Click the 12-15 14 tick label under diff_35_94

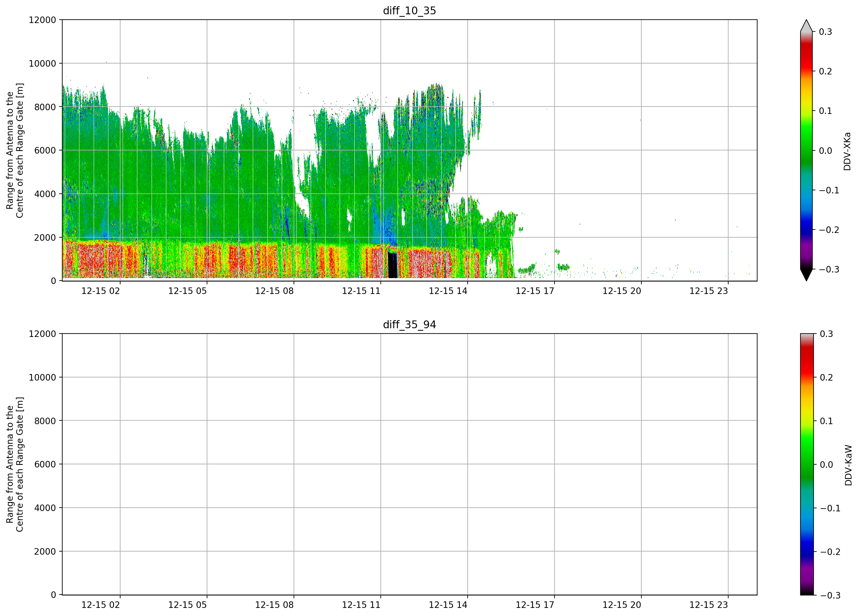pyautogui.click(x=448, y=605)
